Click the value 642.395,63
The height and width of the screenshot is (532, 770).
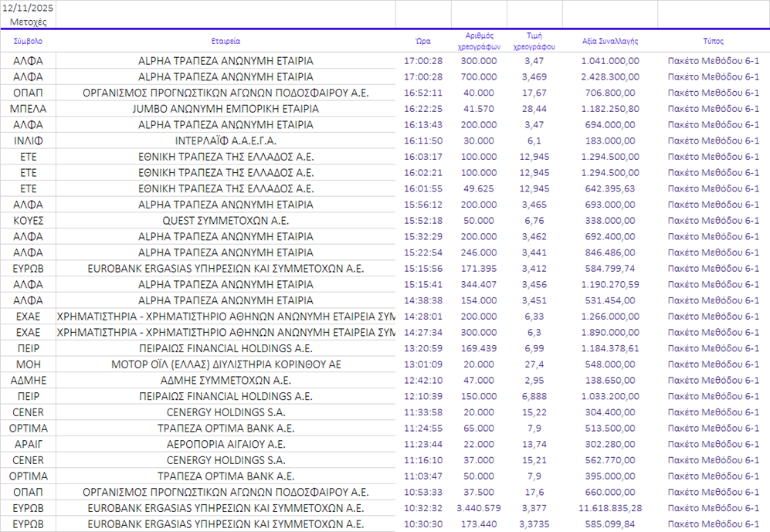(610, 188)
